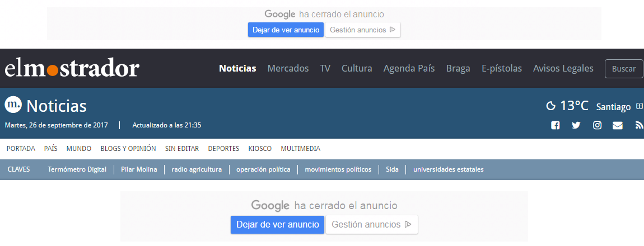Image resolution: width=644 pixels, height=246 pixels.
Task: Click the moon weather icon
Action: click(550, 106)
